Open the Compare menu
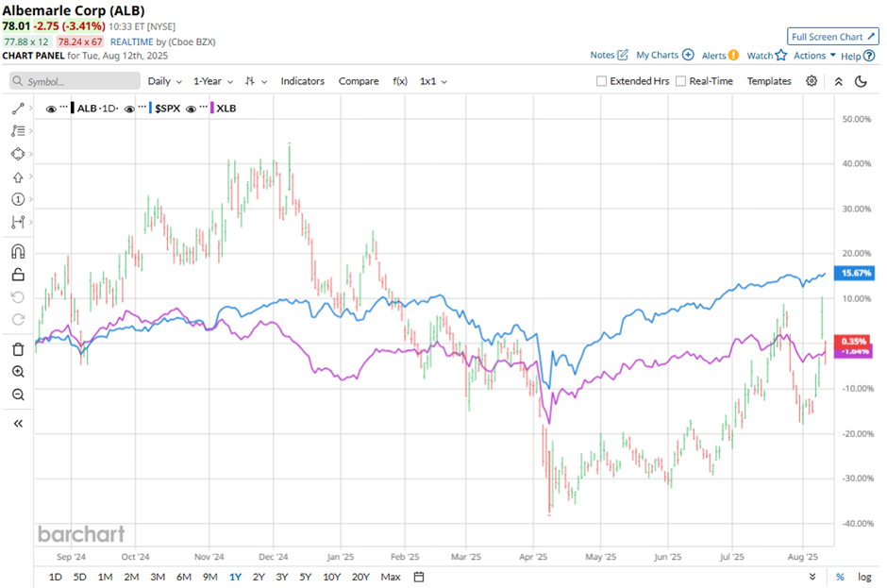The image size is (887, 588). [x=359, y=81]
